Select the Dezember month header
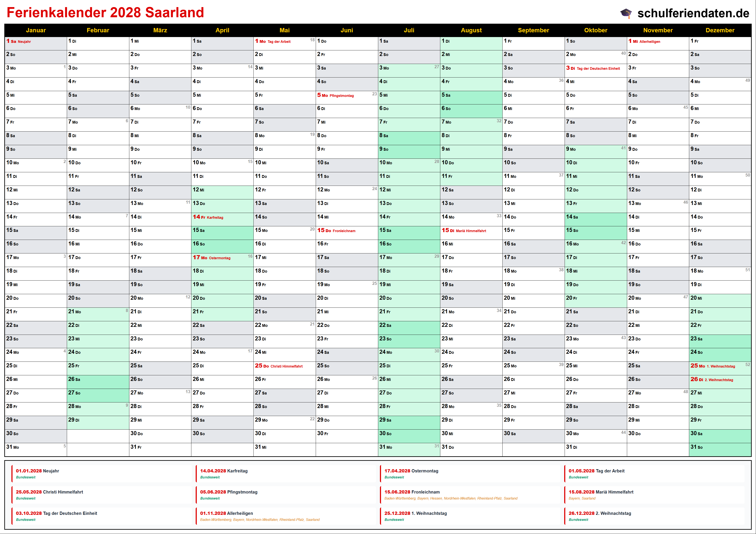 pyautogui.click(x=720, y=30)
